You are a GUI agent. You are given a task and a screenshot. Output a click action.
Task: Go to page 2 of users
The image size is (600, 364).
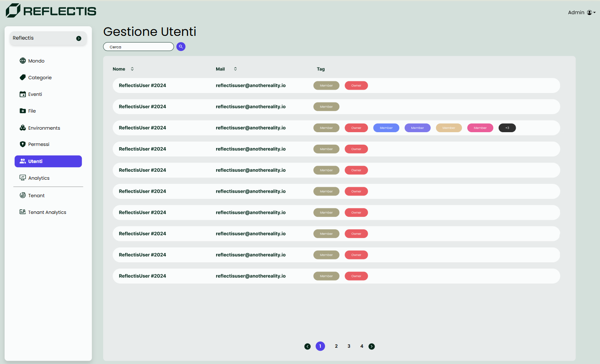[336, 346]
